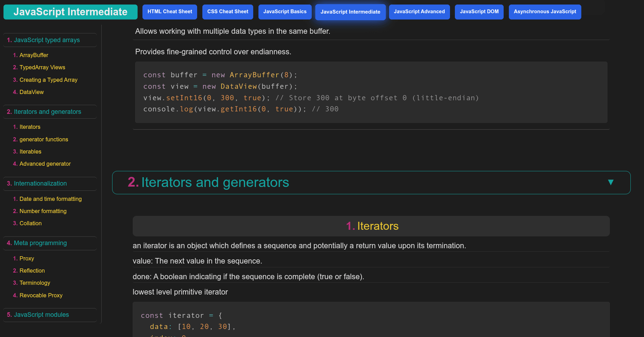Image resolution: width=644 pixels, height=337 pixels.
Task: Jump to Number formatting sidebar link
Action: click(x=43, y=211)
